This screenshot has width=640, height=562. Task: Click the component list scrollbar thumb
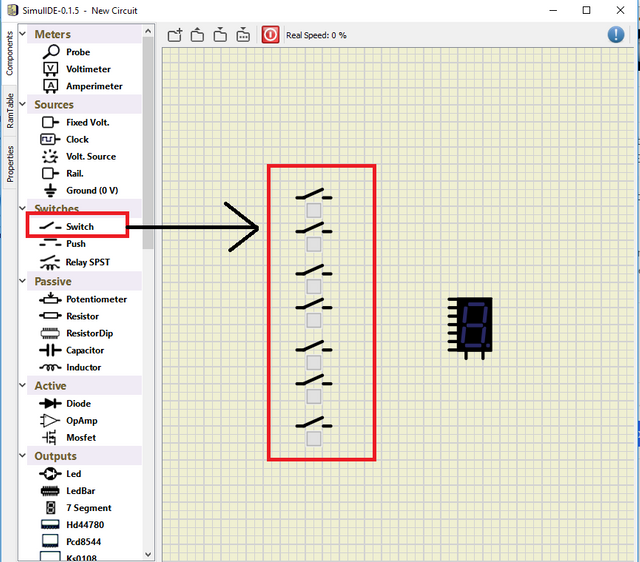tap(148, 142)
